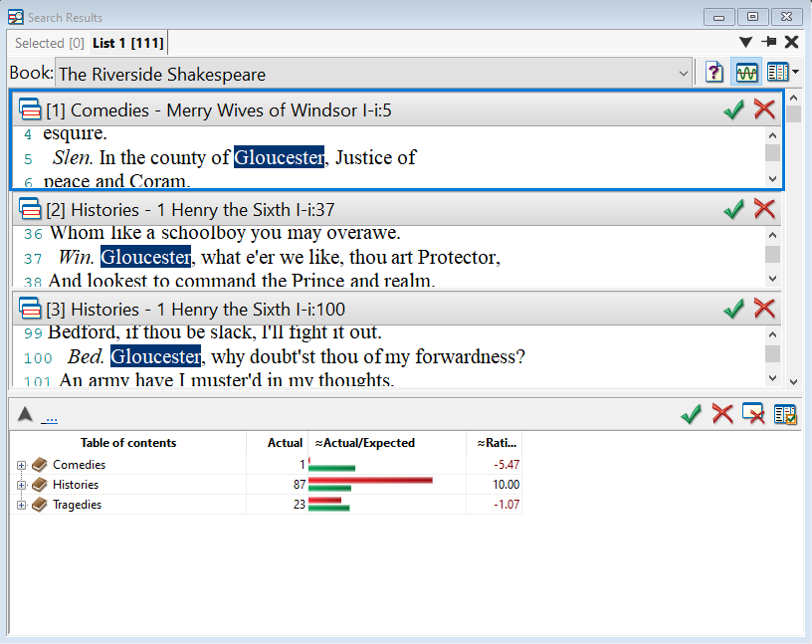The image size is (812, 644).
Task: Click the Actual column header
Action: pos(285,443)
